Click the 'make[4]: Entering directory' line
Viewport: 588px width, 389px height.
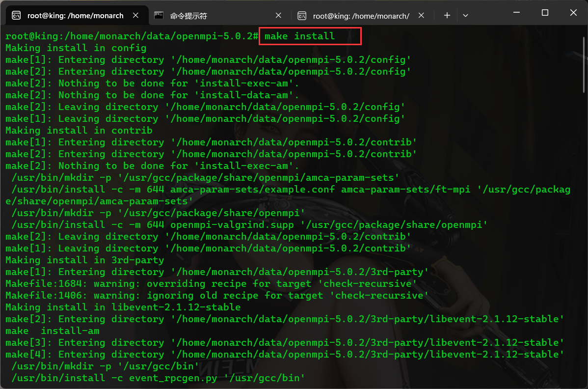(285, 355)
